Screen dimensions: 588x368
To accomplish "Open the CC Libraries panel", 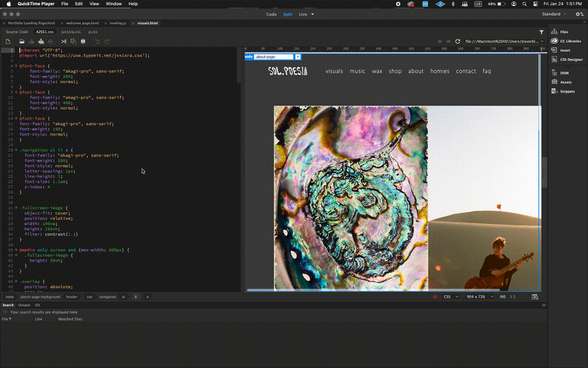I will click(570, 41).
